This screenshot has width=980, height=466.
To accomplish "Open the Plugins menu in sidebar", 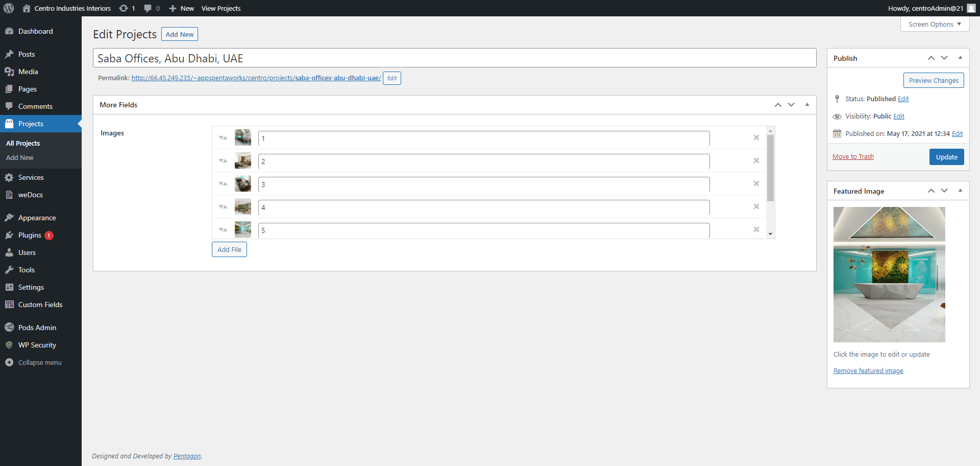I will [x=30, y=235].
